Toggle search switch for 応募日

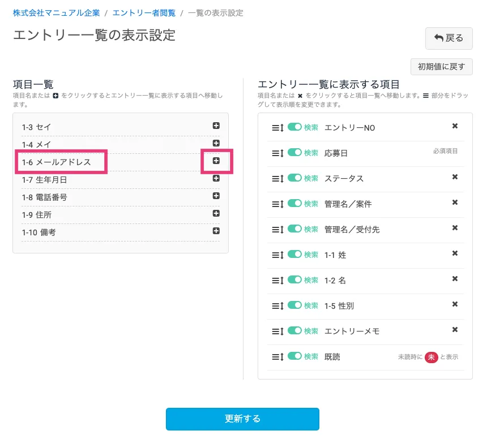[x=294, y=153]
